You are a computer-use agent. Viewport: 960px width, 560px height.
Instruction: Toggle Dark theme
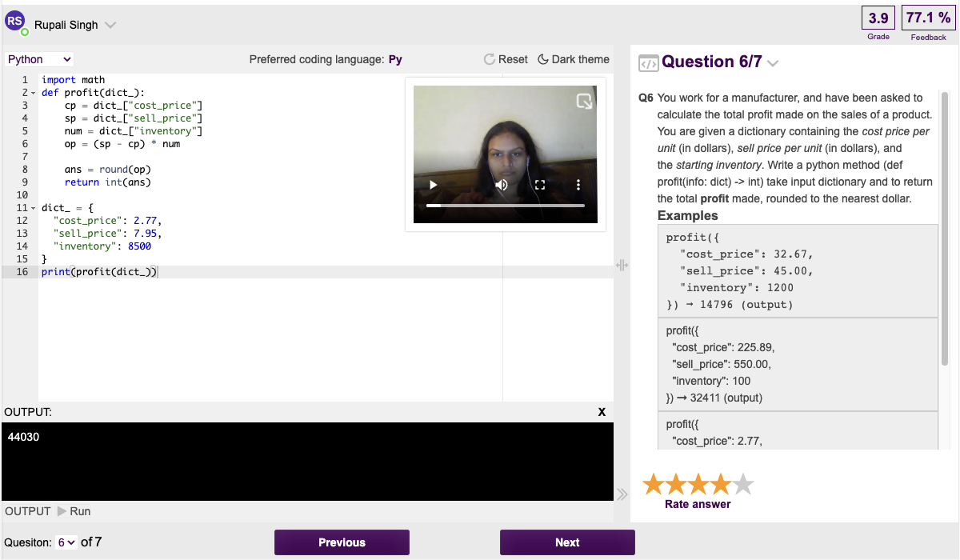573,59
